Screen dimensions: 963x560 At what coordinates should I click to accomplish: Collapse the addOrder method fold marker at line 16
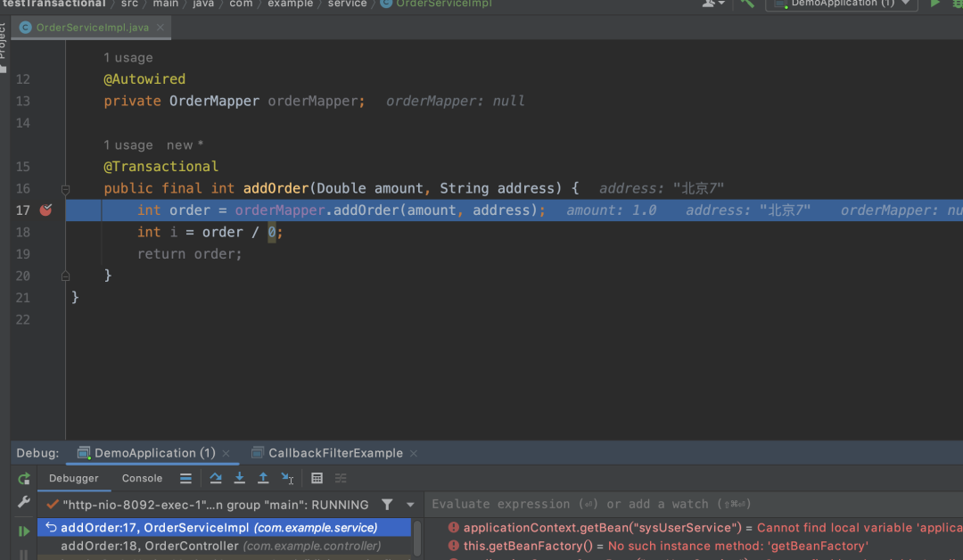pos(65,189)
